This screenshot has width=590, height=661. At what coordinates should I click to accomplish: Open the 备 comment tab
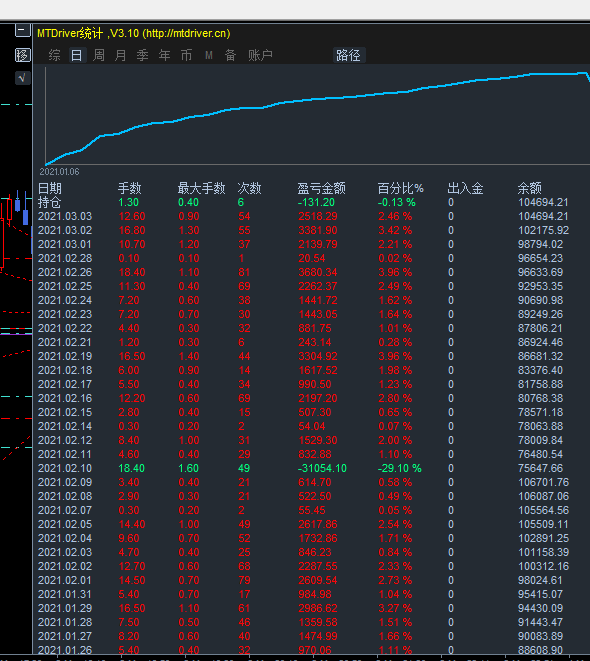(x=230, y=55)
